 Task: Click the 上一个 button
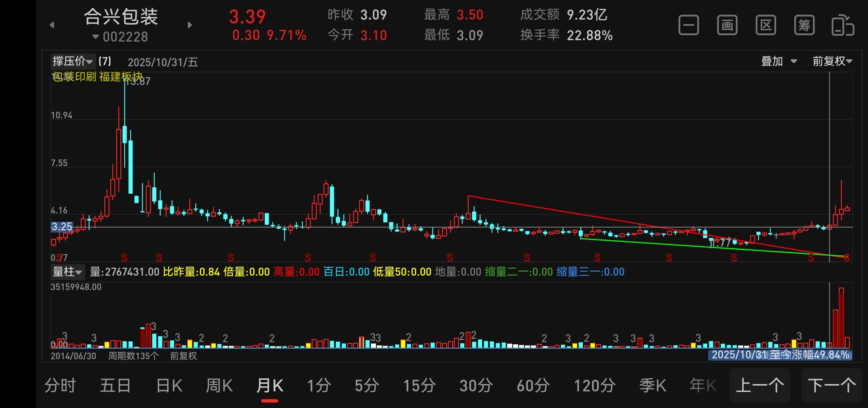pyautogui.click(x=760, y=386)
